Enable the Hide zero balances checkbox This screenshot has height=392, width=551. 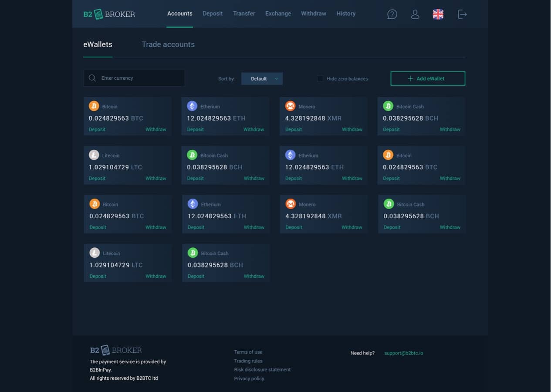[320, 79]
